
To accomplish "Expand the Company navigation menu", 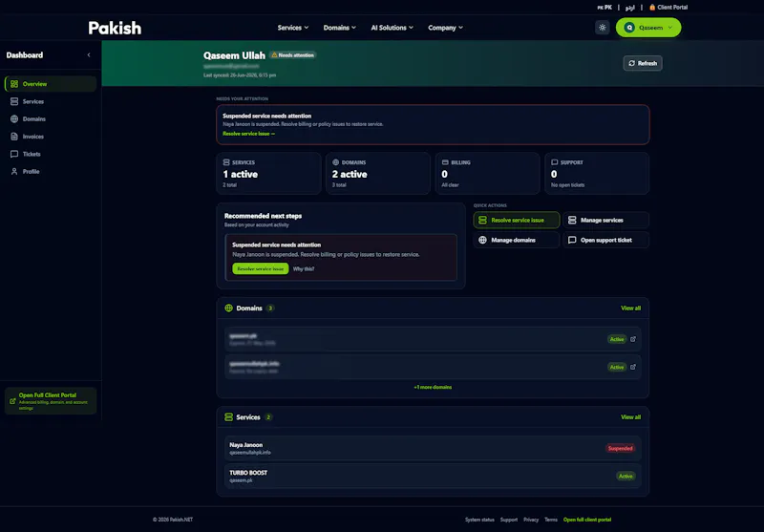I will [x=445, y=28].
